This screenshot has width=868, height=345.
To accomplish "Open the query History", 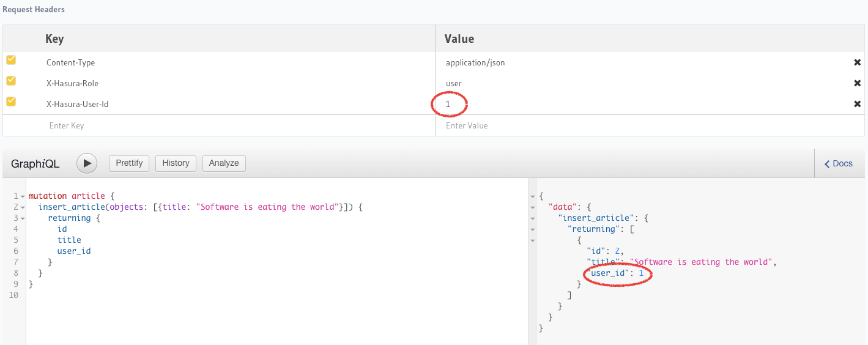I will point(176,163).
